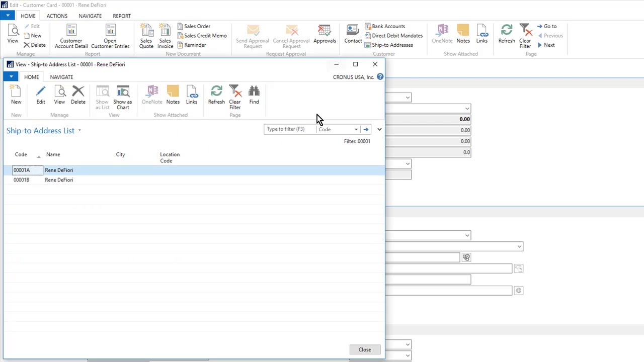
Task: Open Ship-to Address List title dropdown
Action: click(79, 131)
